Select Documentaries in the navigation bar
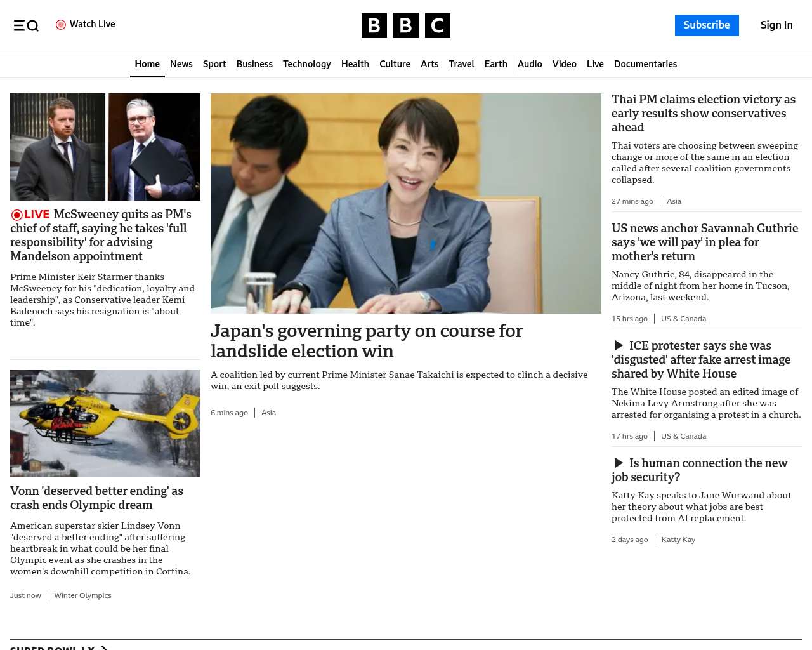This screenshot has height=650, width=812. click(x=645, y=64)
